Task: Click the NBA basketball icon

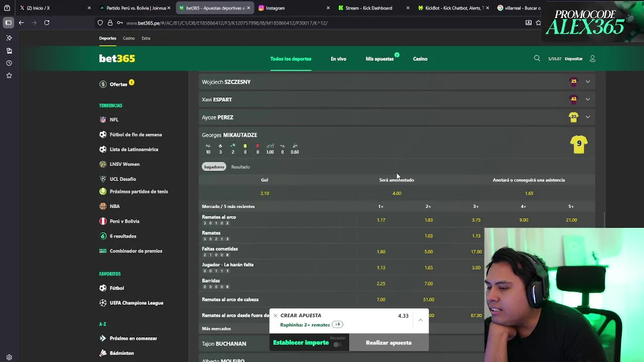Action: [103, 206]
